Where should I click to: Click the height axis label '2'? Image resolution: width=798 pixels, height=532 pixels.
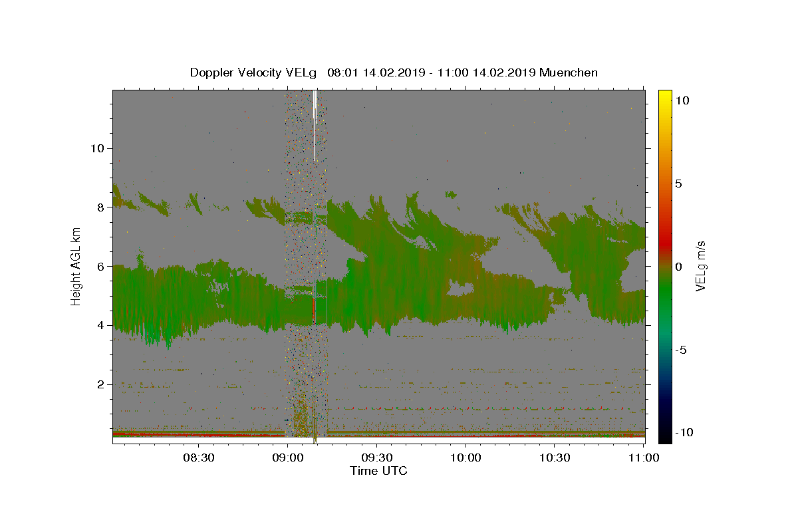pyautogui.click(x=100, y=384)
